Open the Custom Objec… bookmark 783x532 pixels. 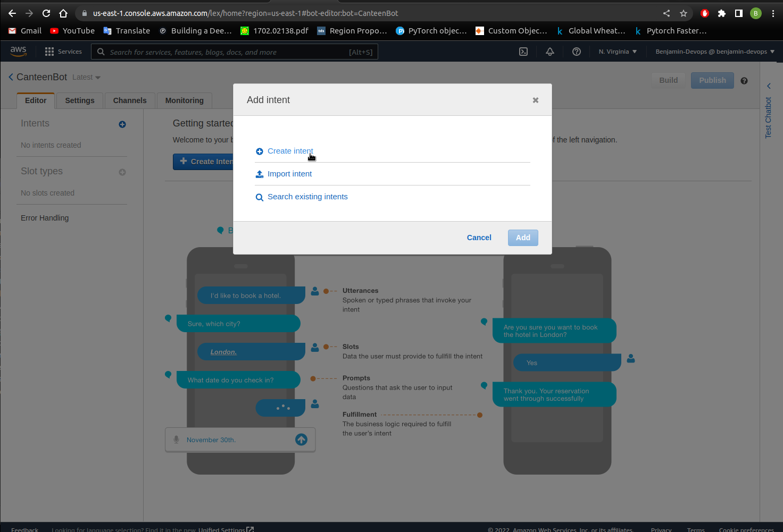(511, 31)
